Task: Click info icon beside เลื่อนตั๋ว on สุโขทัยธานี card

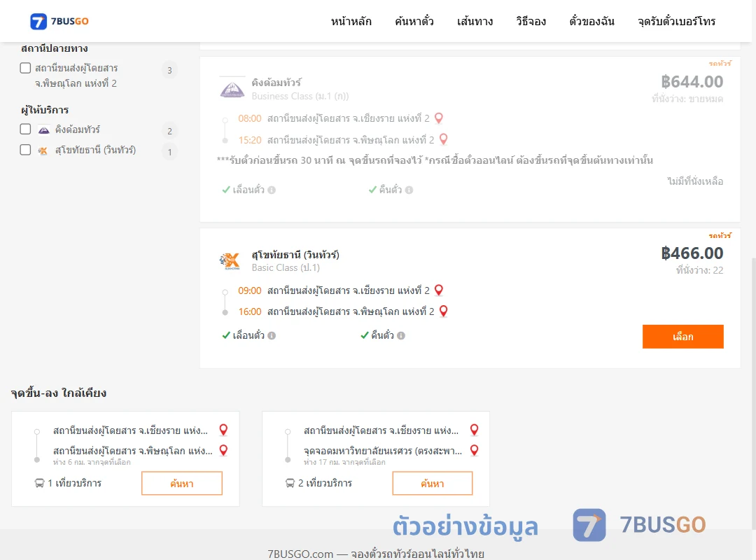Action: [x=272, y=336]
